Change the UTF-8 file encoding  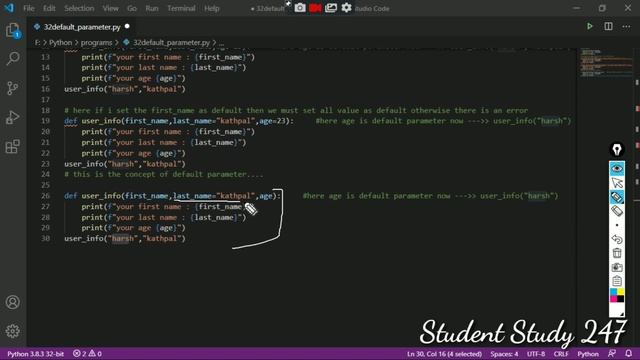(536, 354)
